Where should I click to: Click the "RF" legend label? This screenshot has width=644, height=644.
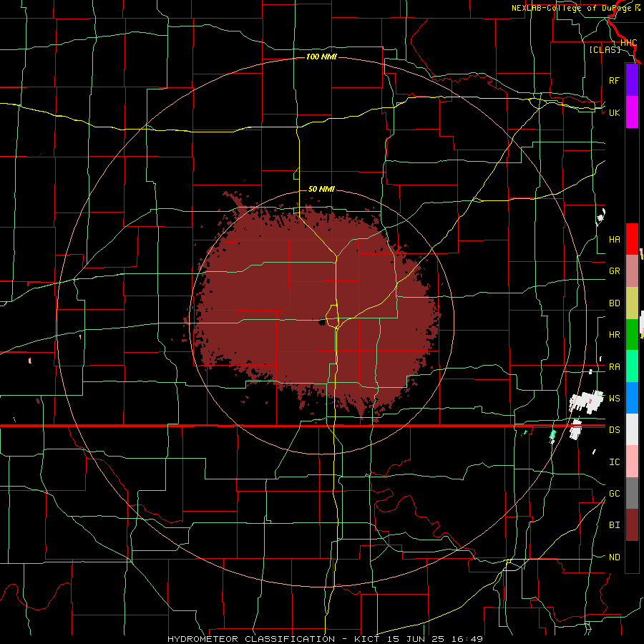(x=614, y=80)
